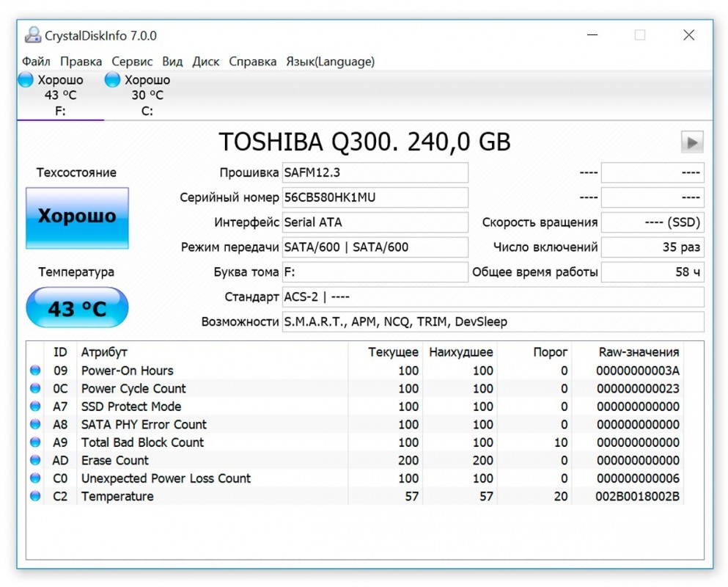Click status dot for SSD Protect Mode
Image resolution: width=728 pixels, height=587 pixels.
click(35, 406)
